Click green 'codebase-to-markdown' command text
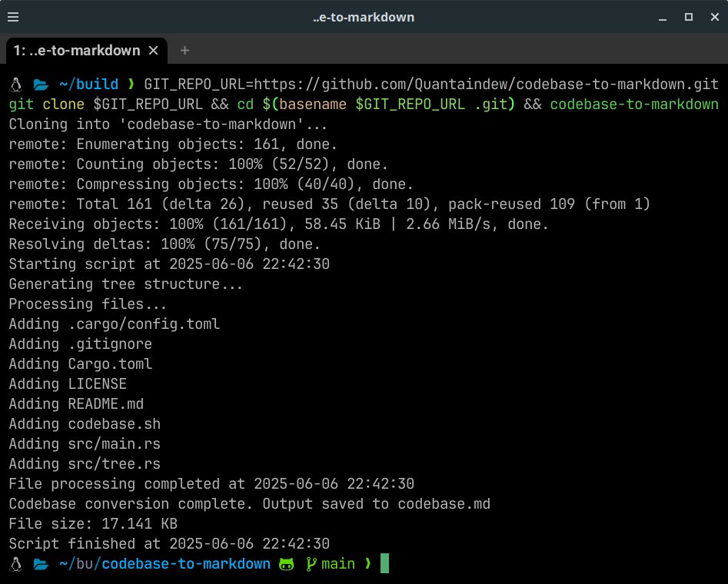The width and height of the screenshot is (728, 584). (634, 104)
